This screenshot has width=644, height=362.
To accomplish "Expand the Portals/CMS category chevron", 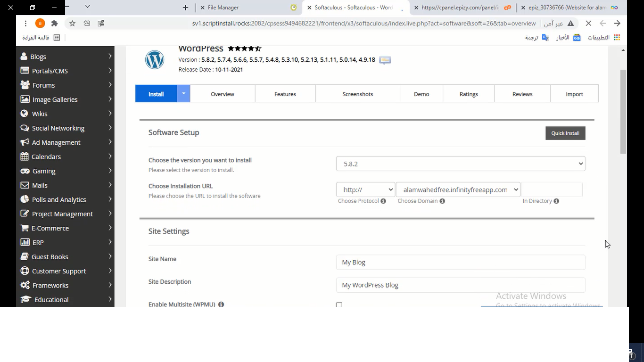I will [x=110, y=70].
